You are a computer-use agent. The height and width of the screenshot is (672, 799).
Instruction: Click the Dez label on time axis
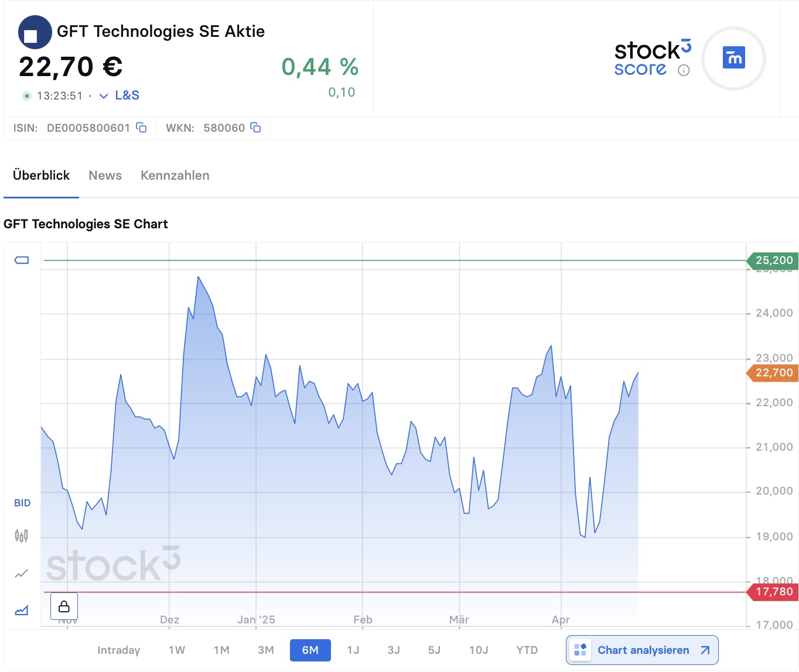point(169,620)
